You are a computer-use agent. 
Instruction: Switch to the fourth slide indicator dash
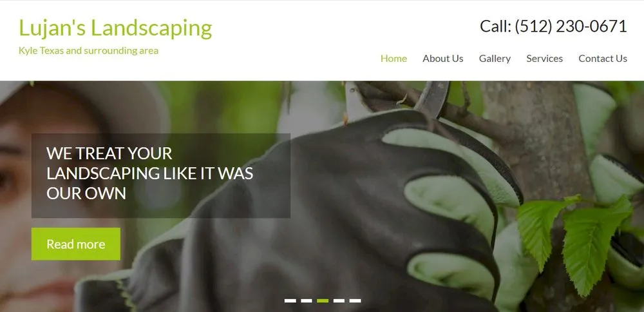coord(339,300)
